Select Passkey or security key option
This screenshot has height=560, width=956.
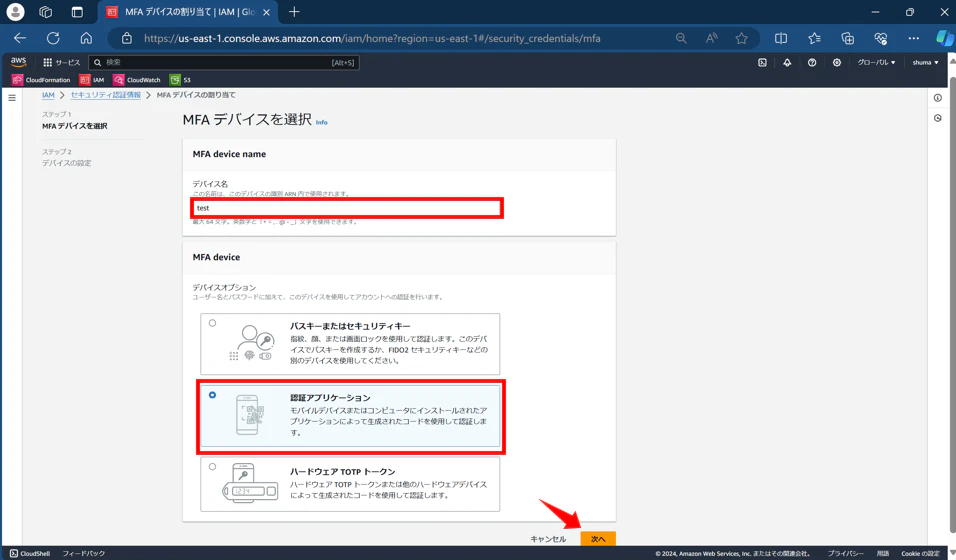point(212,323)
